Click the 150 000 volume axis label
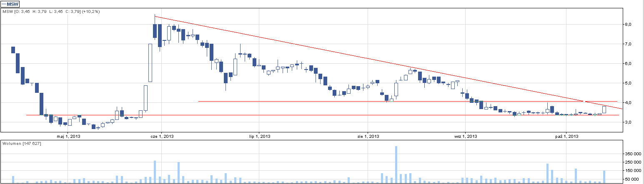Screen dimensions: 644x184 point(633,171)
